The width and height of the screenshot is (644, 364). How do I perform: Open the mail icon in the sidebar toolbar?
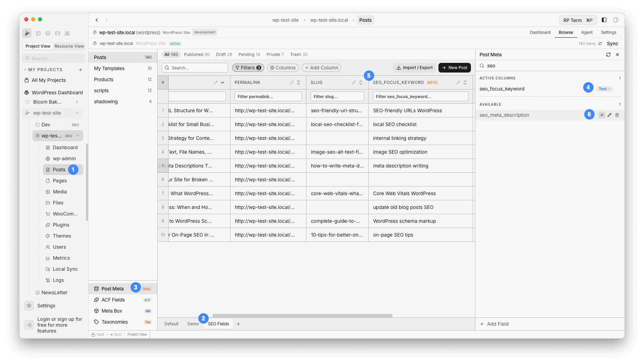tap(58, 33)
